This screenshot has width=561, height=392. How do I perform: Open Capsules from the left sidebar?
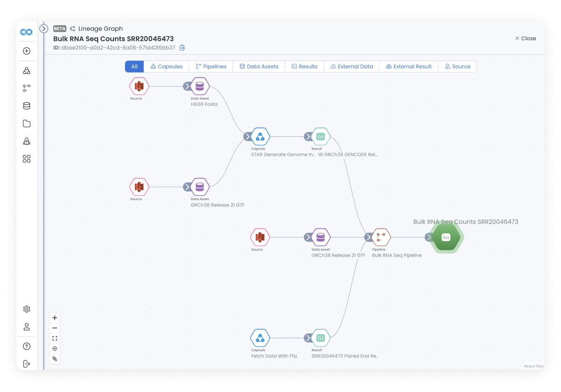(26, 71)
